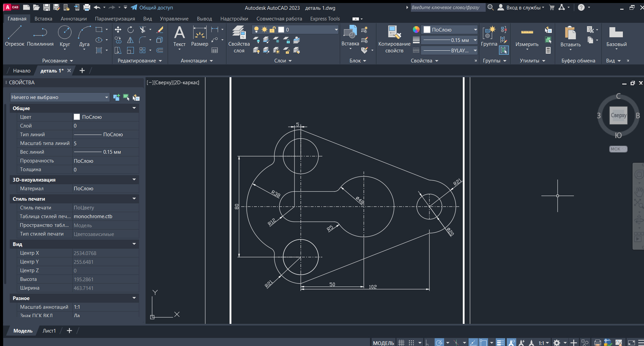Click the keyword search input field
644x346 pixels.
447,7
